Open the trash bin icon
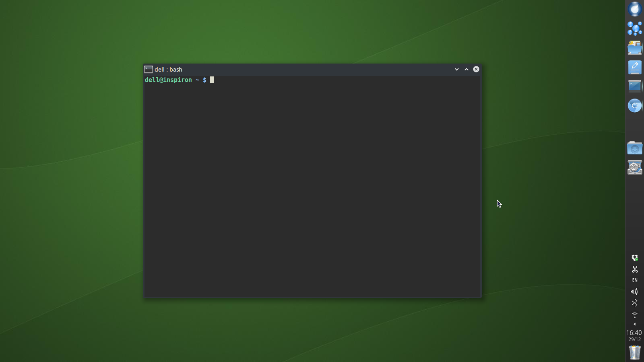Screen dimensions: 644x362 click(635, 352)
